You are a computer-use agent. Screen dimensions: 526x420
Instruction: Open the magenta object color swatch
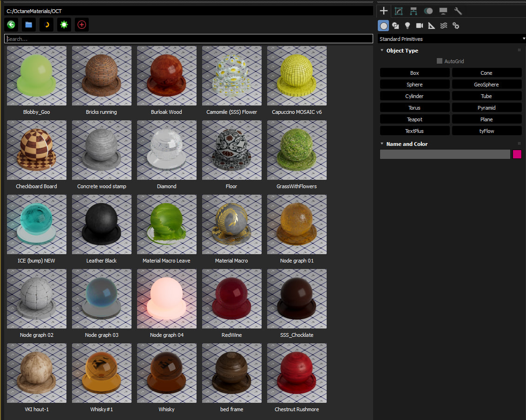(x=517, y=154)
